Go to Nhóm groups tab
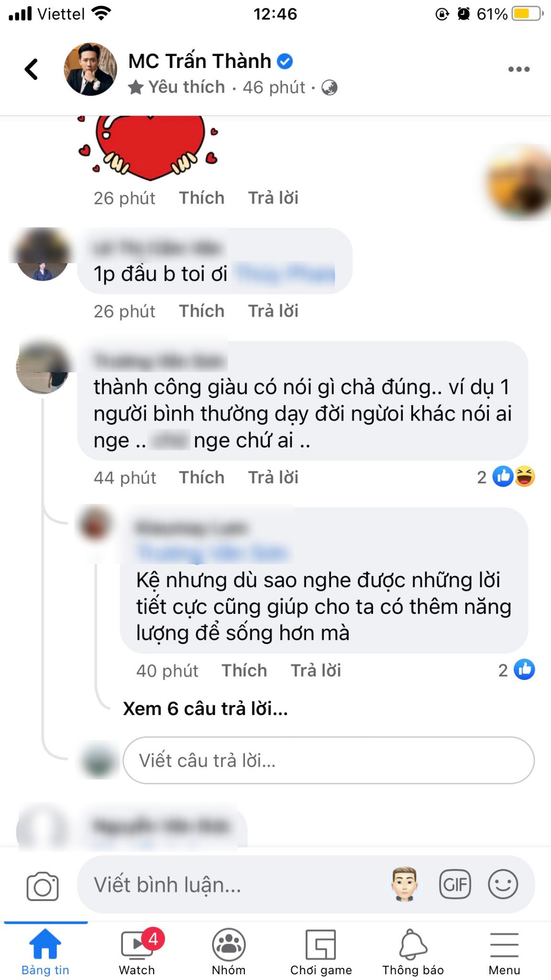 [x=229, y=953]
